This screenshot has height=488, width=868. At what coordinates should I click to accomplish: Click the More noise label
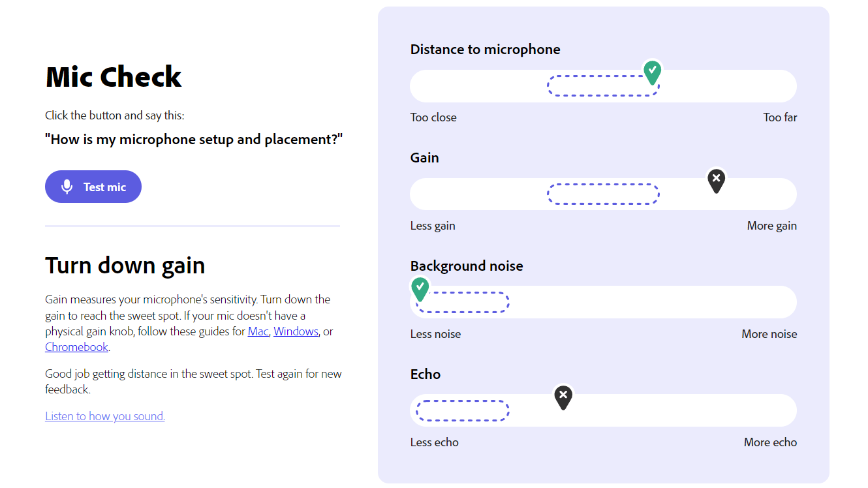click(x=769, y=334)
